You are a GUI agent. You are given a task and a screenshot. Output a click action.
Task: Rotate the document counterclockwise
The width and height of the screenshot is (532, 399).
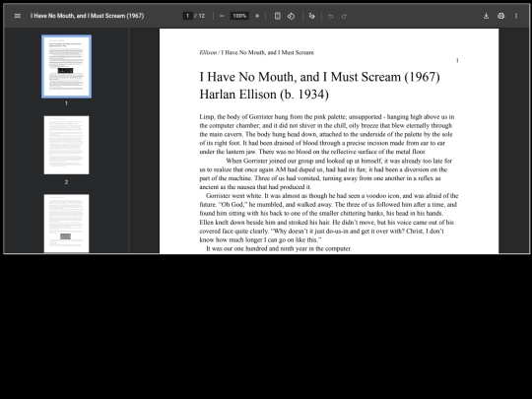[x=291, y=16]
